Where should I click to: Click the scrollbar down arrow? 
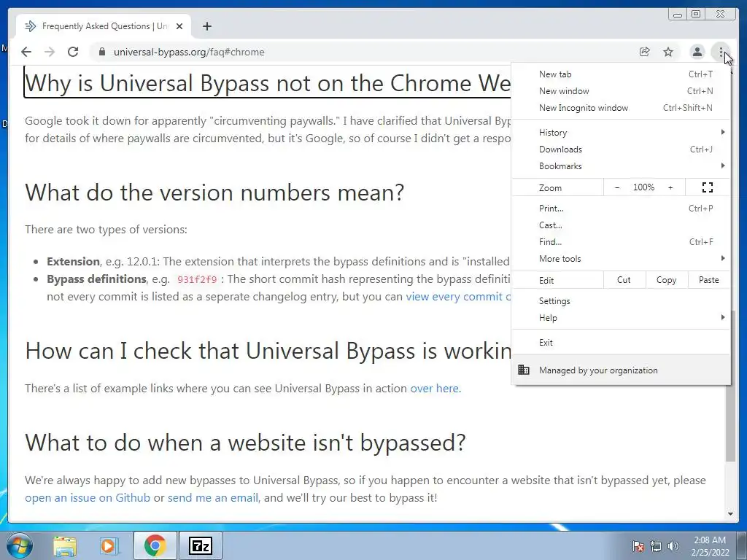pos(730,514)
